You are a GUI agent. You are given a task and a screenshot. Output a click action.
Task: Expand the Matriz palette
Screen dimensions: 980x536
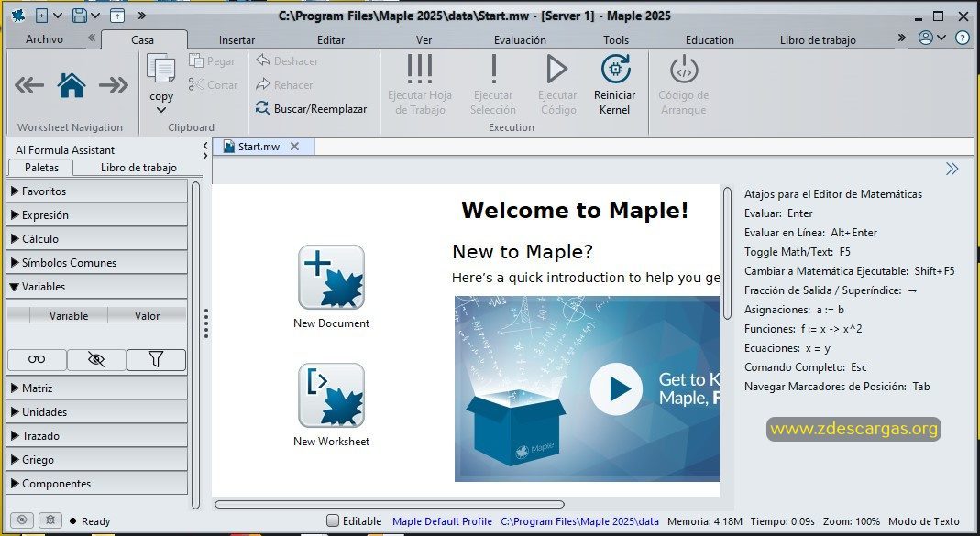(x=96, y=388)
